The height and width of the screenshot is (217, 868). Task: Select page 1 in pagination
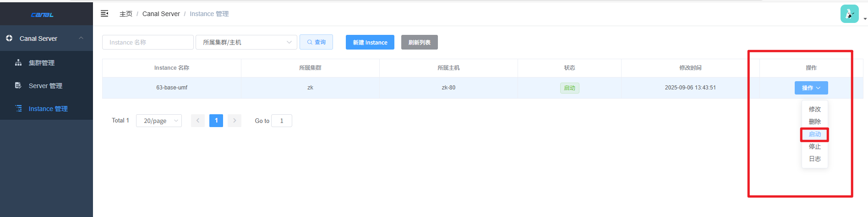tap(216, 121)
